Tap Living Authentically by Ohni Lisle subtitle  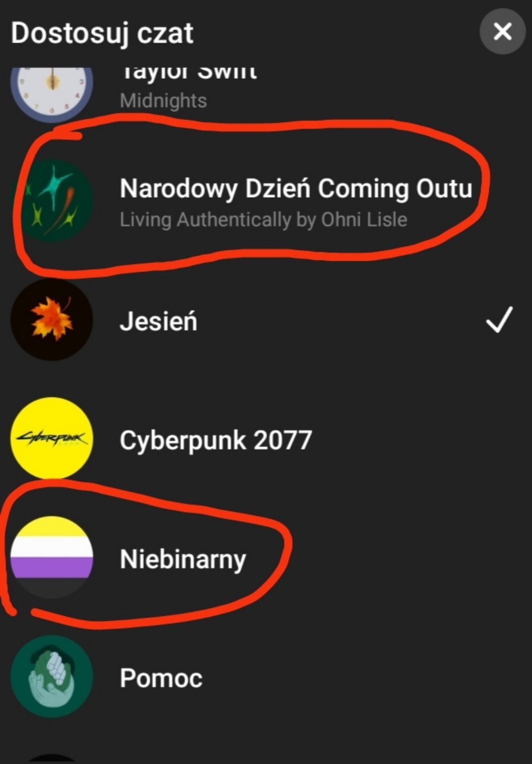(263, 219)
